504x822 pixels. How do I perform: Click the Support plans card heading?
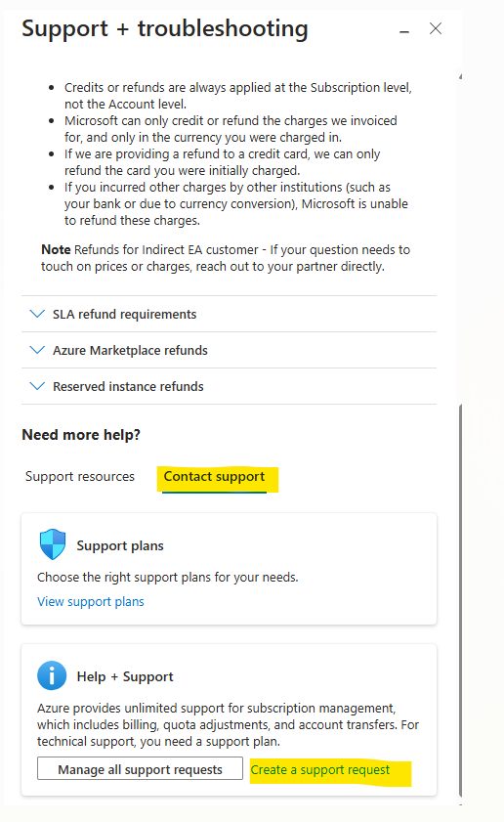120,545
